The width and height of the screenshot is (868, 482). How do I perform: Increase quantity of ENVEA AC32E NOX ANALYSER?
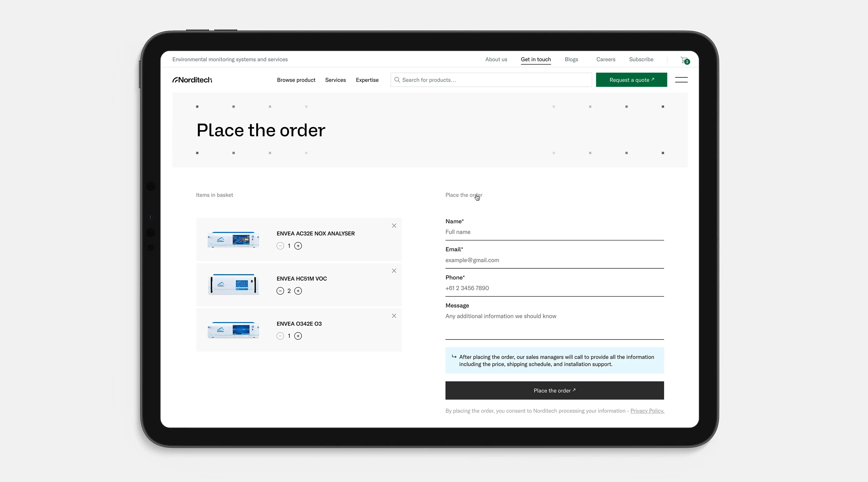pyautogui.click(x=298, y=246)
